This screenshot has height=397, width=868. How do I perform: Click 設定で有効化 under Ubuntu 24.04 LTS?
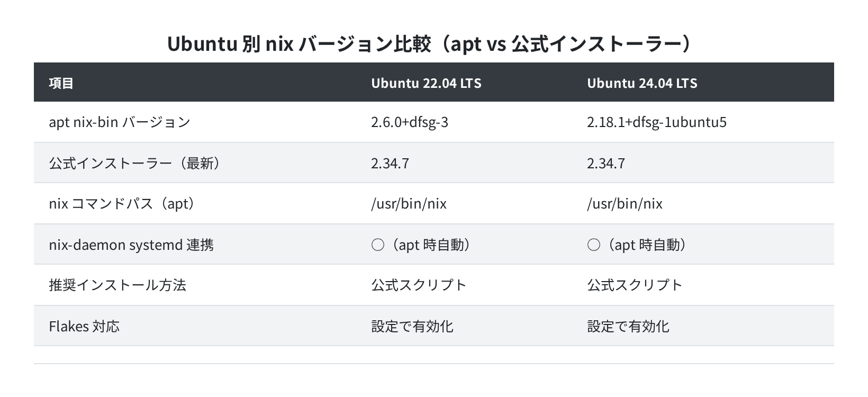628,326
